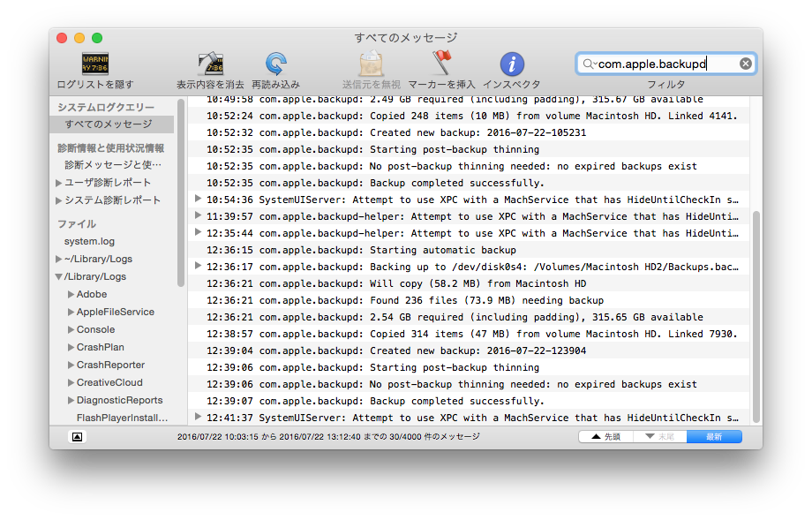
Task: Click the sidebar toggle icon in status bar
Action: tap(77, 437)
